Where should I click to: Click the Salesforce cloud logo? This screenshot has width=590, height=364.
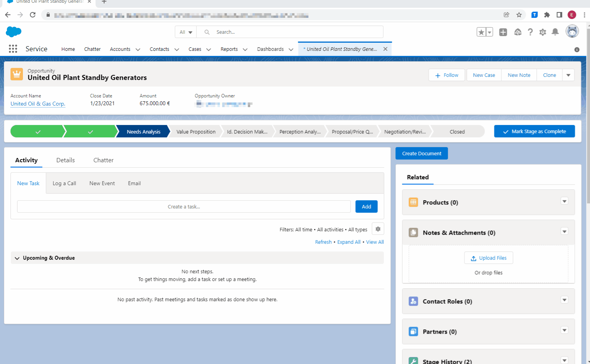[x=14, y=32]
